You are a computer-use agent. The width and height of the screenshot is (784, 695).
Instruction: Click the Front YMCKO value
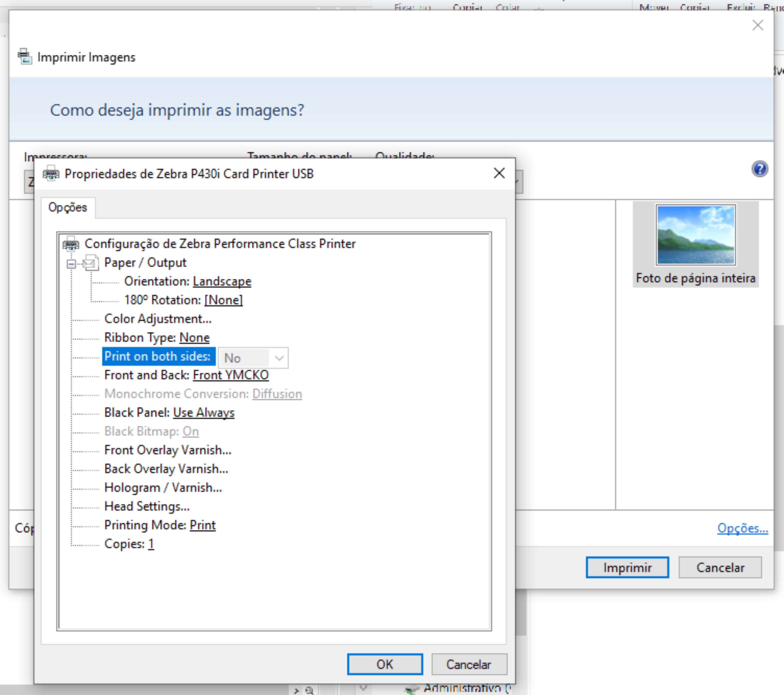(231, 375)
